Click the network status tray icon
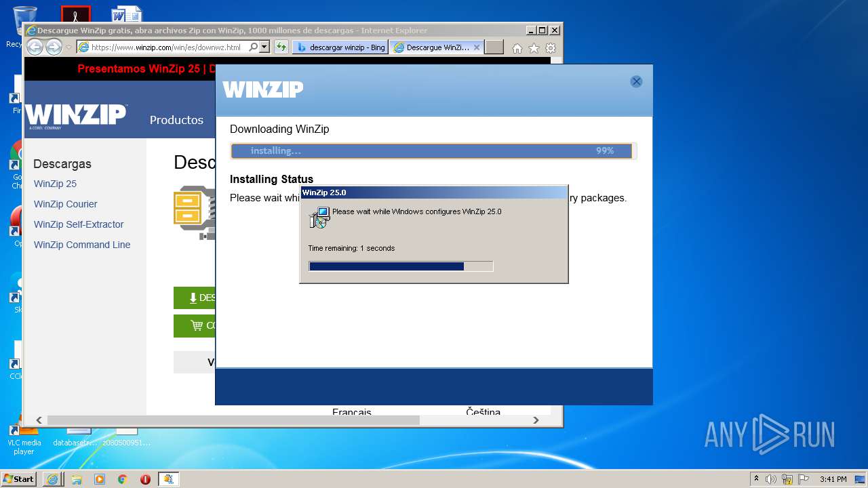 click(787, 479)
